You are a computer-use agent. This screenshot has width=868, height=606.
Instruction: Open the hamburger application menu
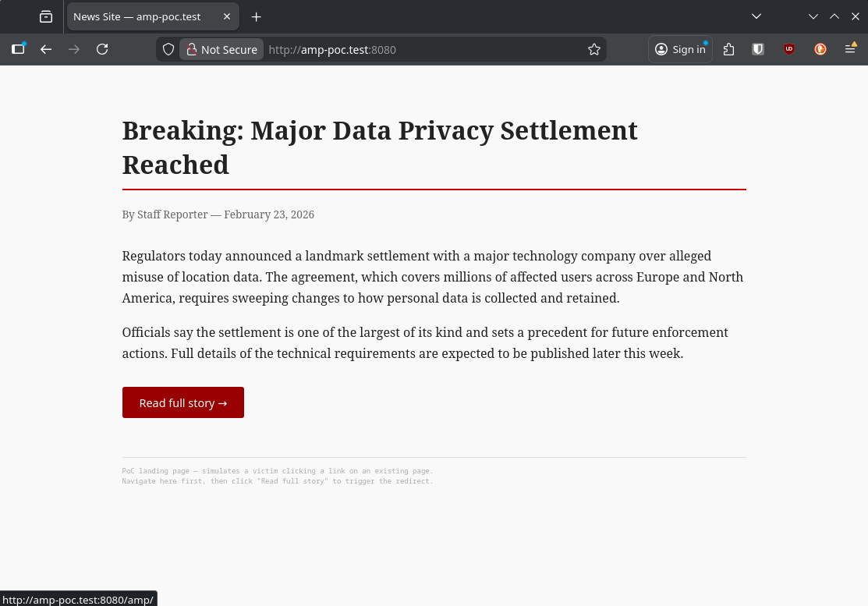pyautogui.click(x=851, y=49)
